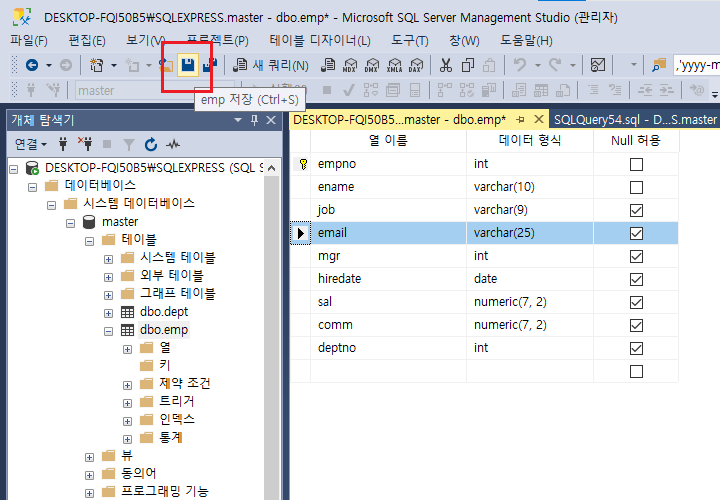Expand the 트리거 folder
Screen dimensions: 720x500
tap(128, 404)
